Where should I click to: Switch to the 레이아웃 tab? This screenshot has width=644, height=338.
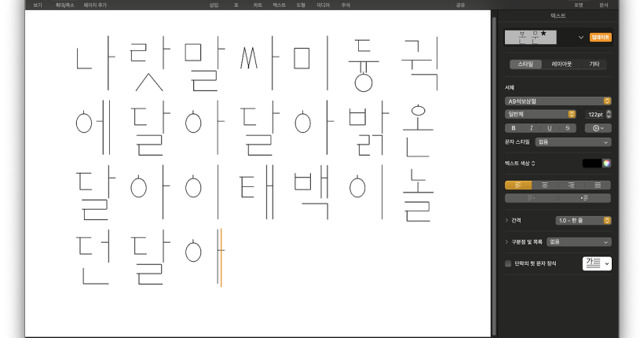(562, 64)
